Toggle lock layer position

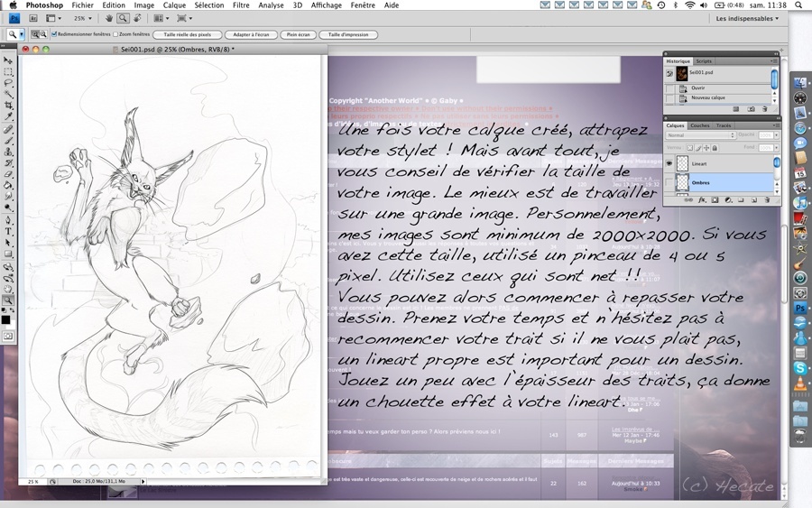706,148
